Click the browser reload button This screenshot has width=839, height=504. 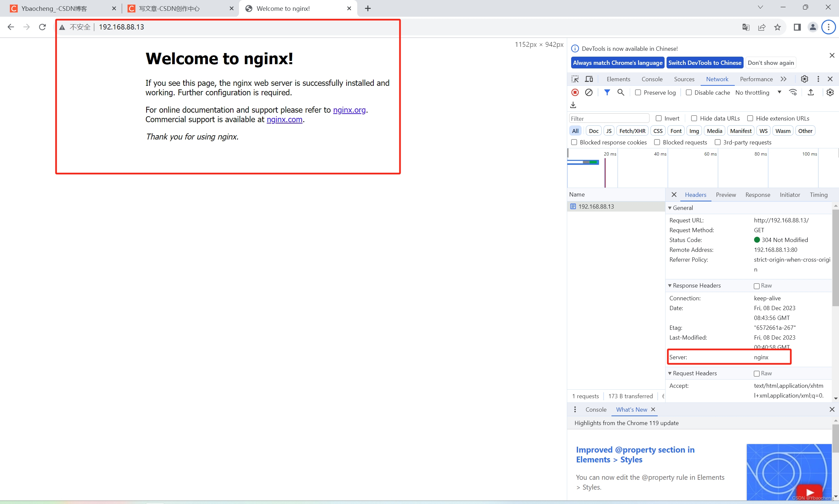42,27
